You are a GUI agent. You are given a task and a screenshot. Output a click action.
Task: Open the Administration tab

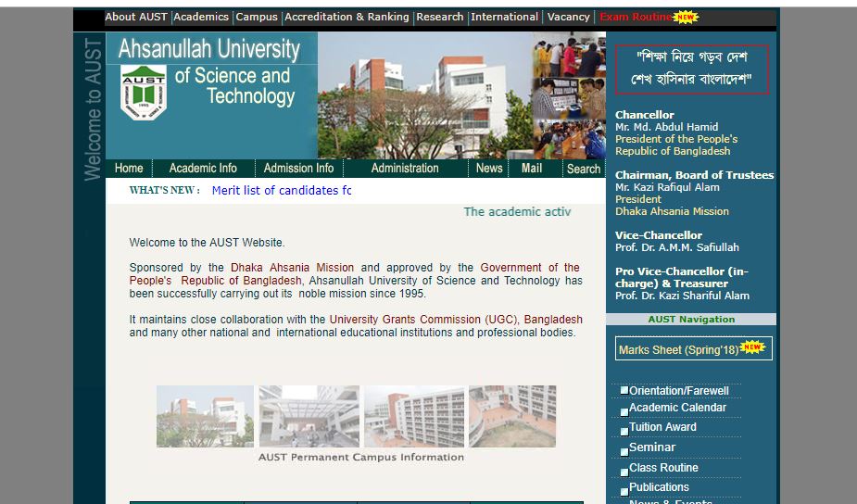[x=405, y=169]
